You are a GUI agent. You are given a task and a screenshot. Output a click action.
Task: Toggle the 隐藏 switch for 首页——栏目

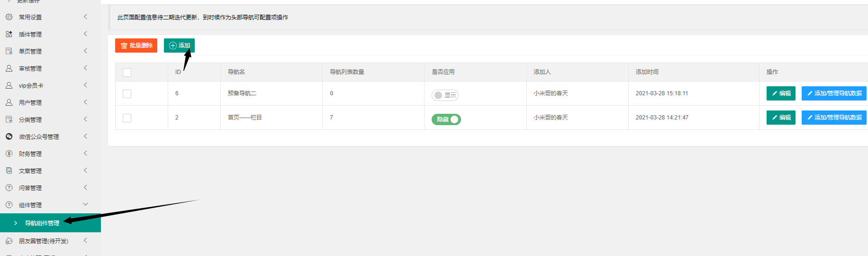pos(446,119)
